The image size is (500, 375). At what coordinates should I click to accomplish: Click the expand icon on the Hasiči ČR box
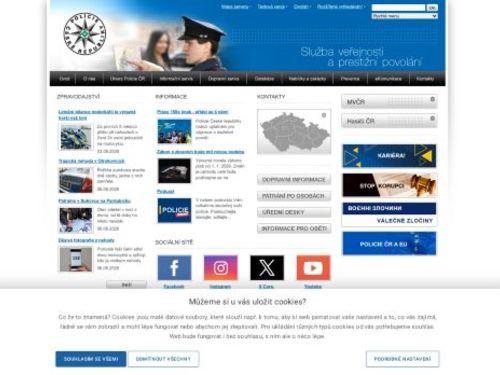432,118
